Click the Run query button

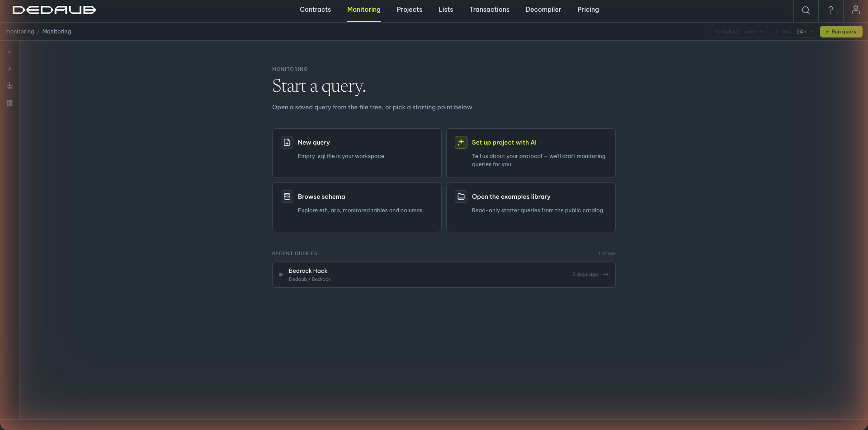point(841,32)
